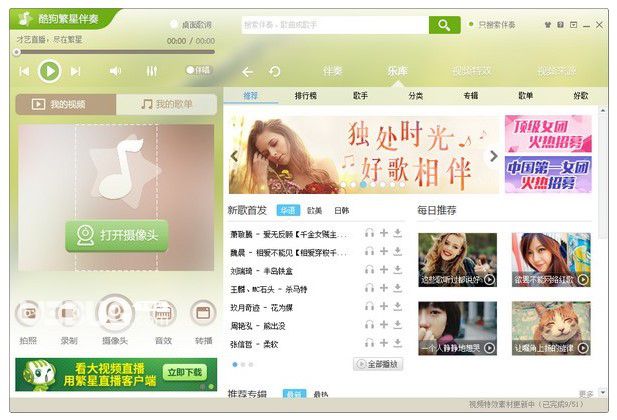The height and width of the screenshot is (420, 617).
Task: Filter new songs by 华语
Action: [x=288, y=211]
